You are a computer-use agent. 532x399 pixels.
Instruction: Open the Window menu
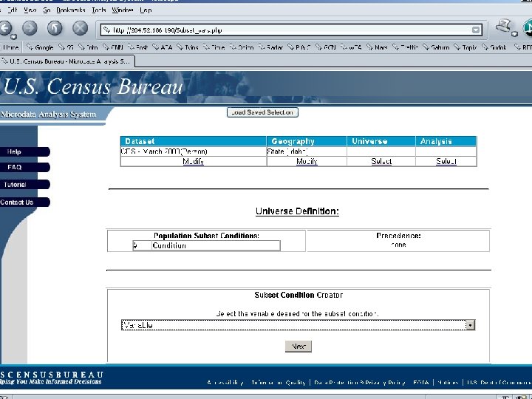pos(123,10)
